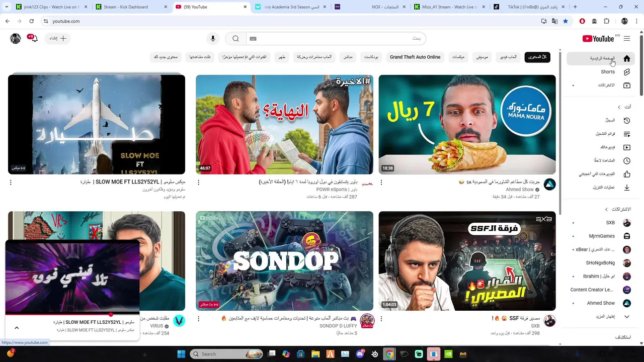Viewport: 644px width, 362px height.
Task: Open the History clock icon in sidebar
Action: click(x=627, y=121)
